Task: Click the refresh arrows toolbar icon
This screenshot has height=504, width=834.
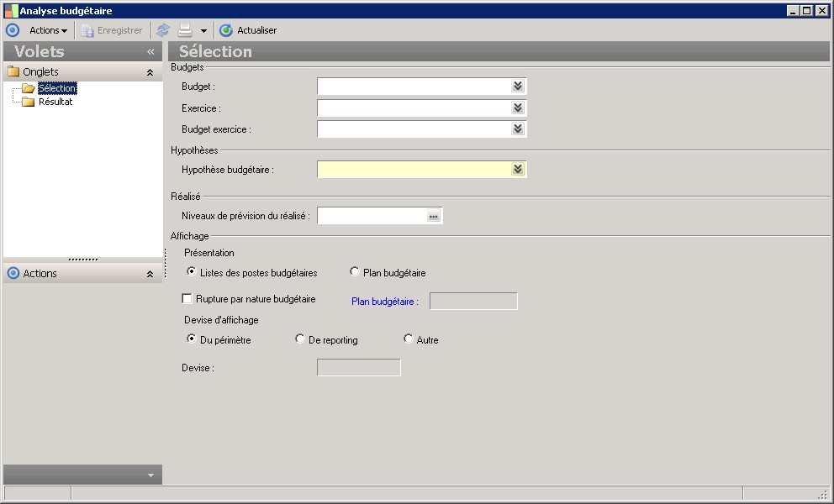Action: [x=163, y=30]
